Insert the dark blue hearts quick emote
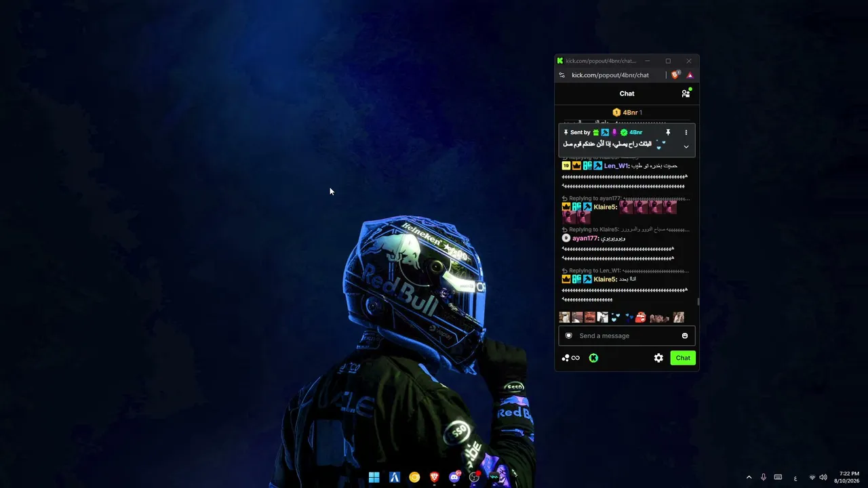Image resolution: width=868 pixels, height=488 pixels. point(629,317)
